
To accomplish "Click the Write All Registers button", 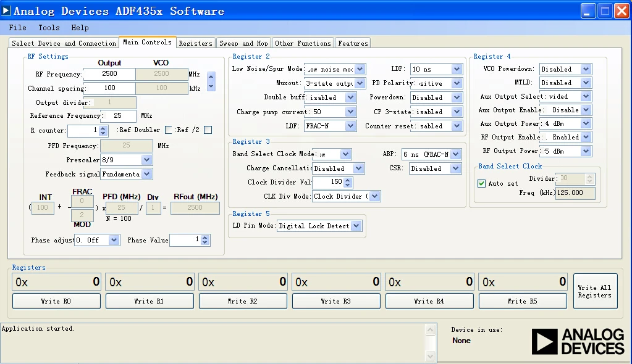I will click(595, 291).
